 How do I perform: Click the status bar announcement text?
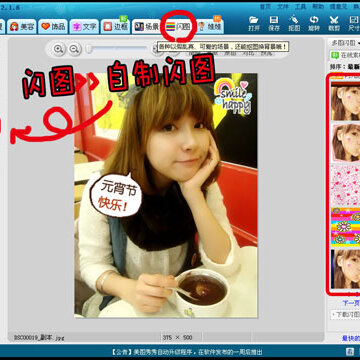tap(187, 352)
